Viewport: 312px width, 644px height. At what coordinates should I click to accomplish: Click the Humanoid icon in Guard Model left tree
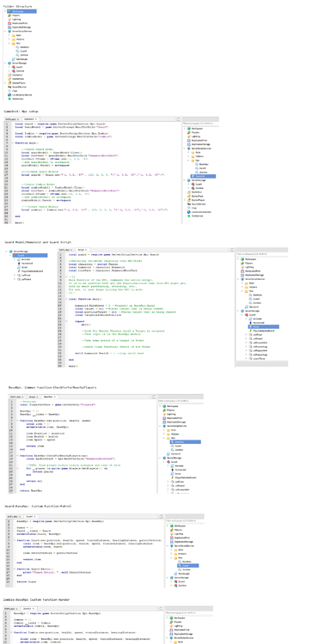pyautogui.click(x=18, y=263)
